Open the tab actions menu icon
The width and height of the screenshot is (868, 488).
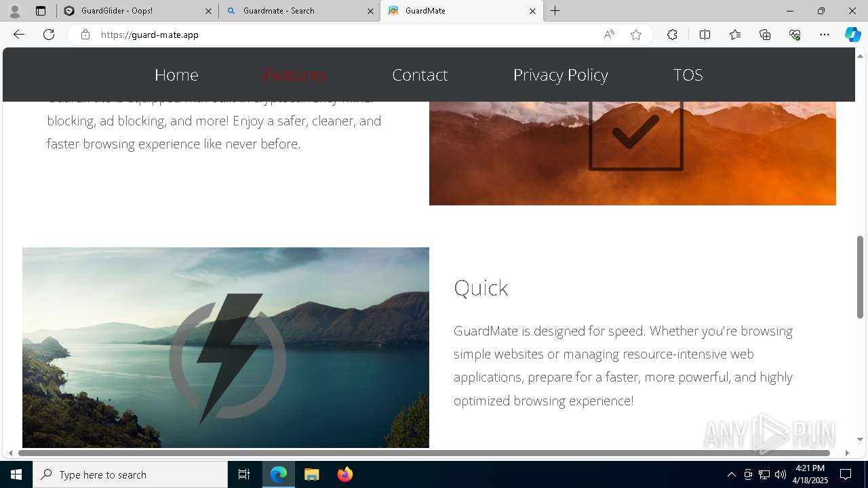tap(41, 11)
